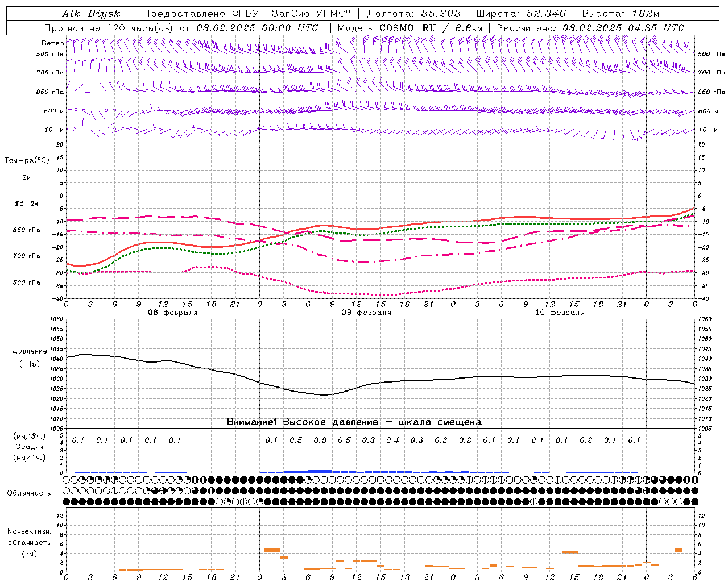Viewport: 728px width, 582px height.
Task: Click the 2м temperature legend entry
Action: tap(27, 177)
